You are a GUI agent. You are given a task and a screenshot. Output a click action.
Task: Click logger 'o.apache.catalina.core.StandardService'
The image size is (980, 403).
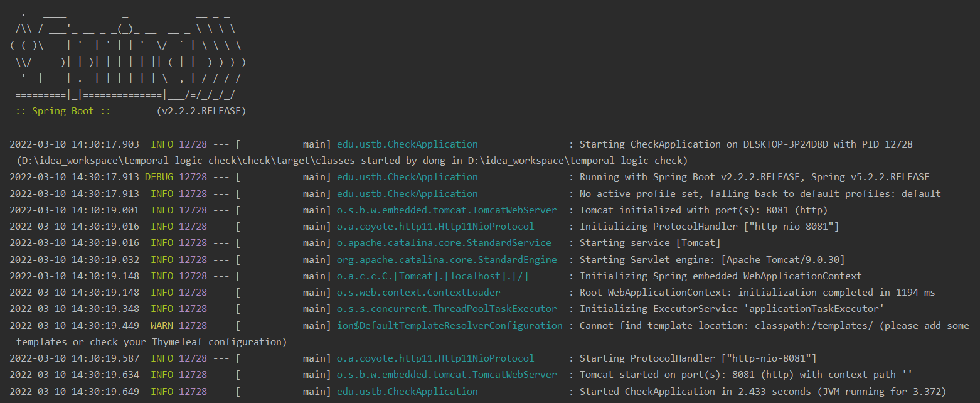[x=444, y=243]
